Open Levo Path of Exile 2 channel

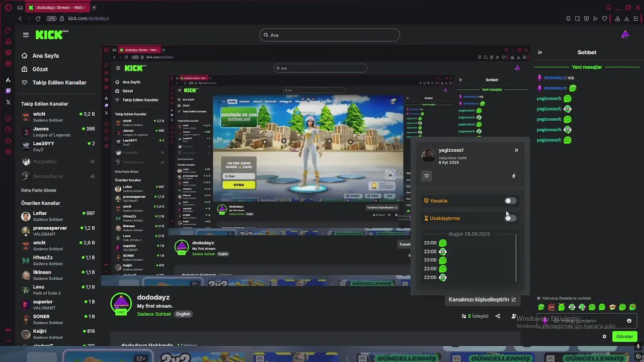(x=58, y=290)
